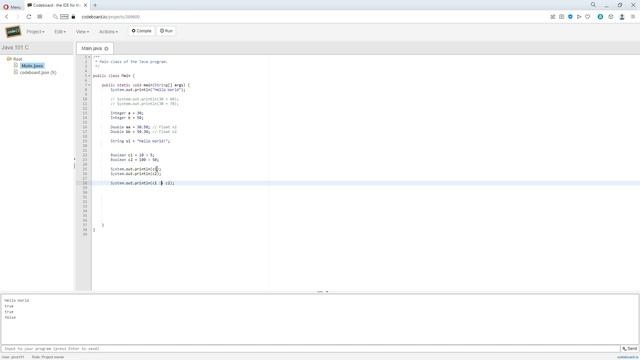Click the Compile button
Image resolution: width=640 pixels, height=360 pixels.
pos(141,31)
